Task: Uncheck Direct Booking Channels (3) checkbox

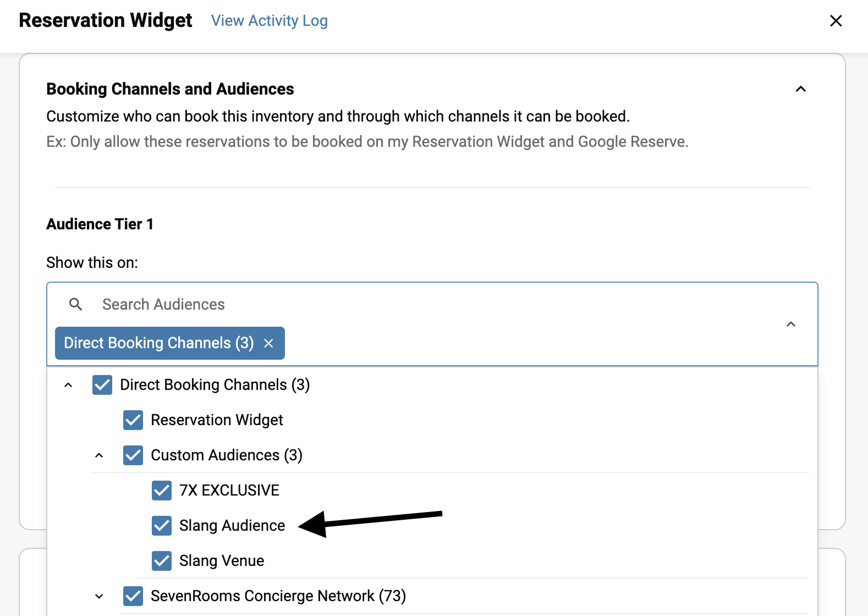Action: tap(102, 385)
